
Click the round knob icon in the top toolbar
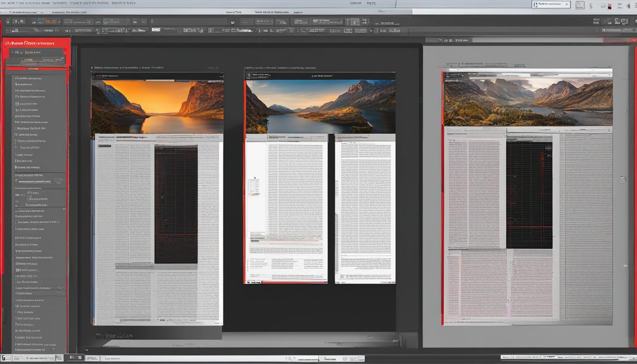(x=233, y=22)
